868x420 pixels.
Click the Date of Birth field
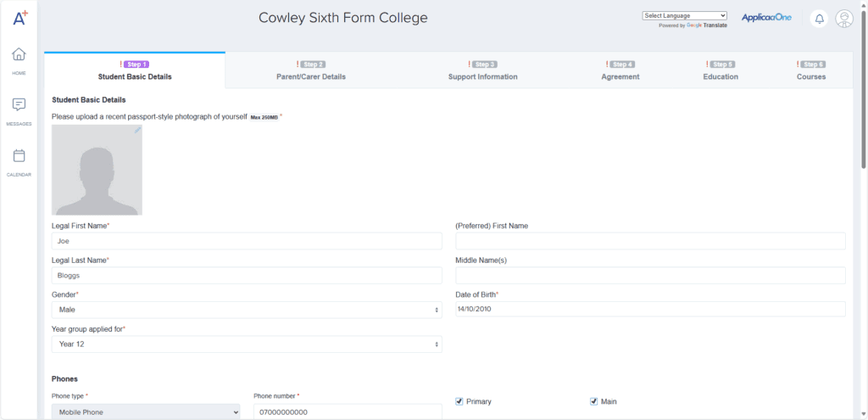pos(650,310)
